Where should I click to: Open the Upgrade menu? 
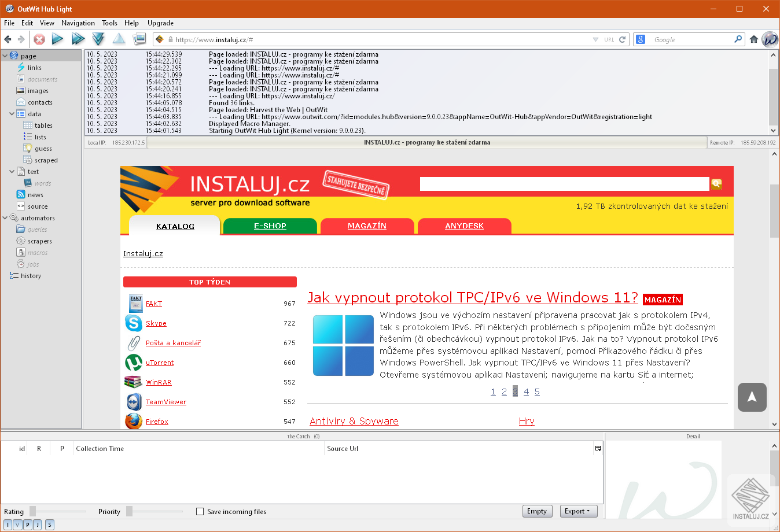[160, 23]
